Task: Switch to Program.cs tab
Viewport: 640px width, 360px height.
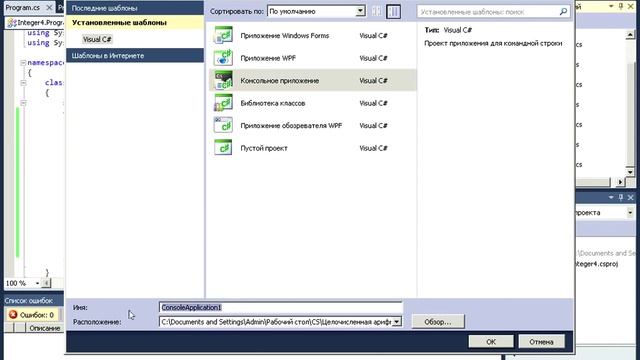Action: coord(22,7)
